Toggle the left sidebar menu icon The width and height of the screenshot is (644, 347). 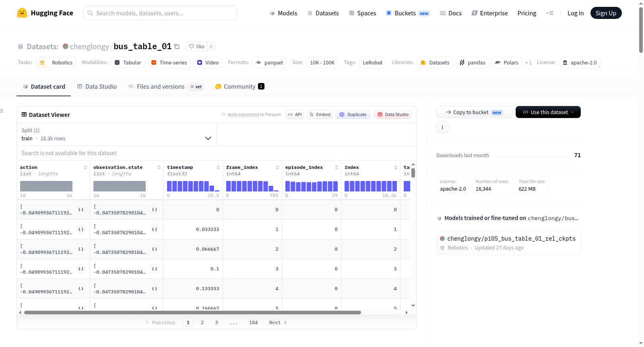pos(2,111)
